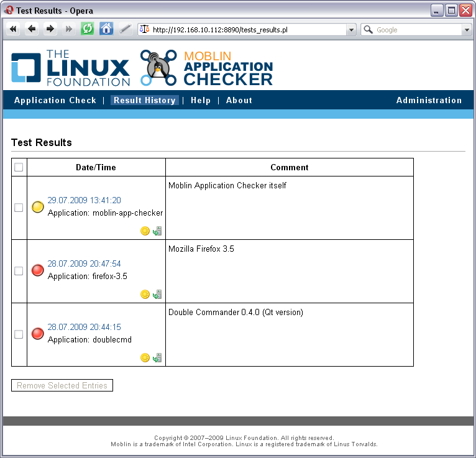Viewport: 476px width, 458px height.
Task: Click the gold gear icon for moblin-app-checker
Action: 145,231
